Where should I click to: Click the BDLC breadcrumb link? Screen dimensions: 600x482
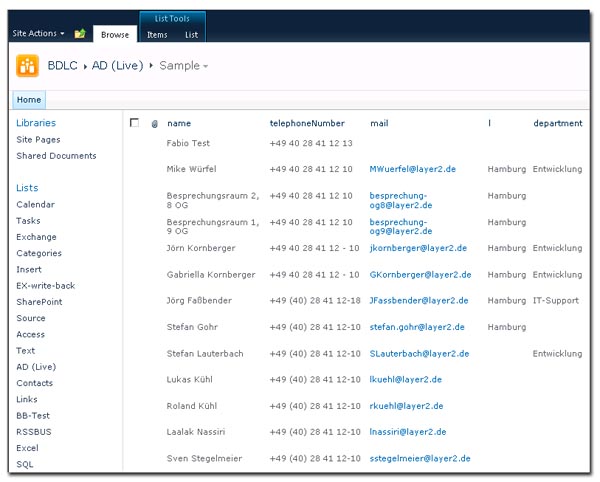(65, 66)
